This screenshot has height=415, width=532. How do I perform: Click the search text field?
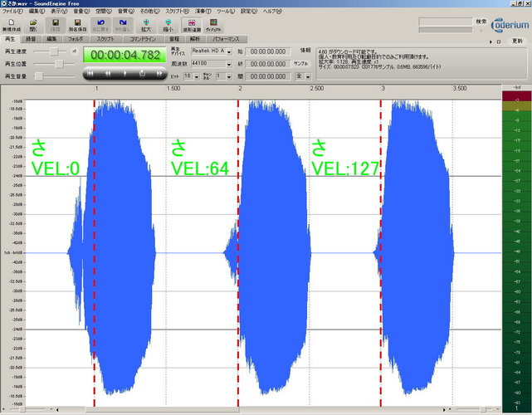click(x=446, y=22)
